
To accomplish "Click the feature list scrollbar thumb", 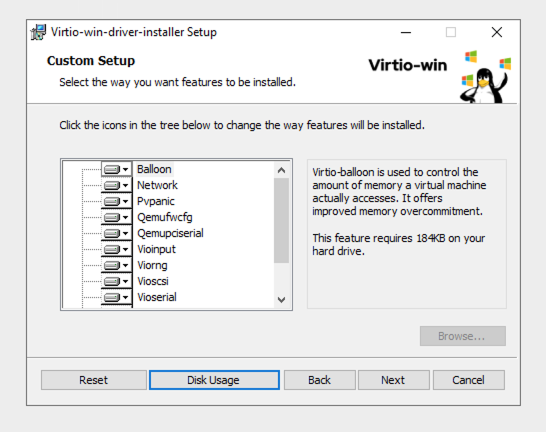I will [281, 220].
